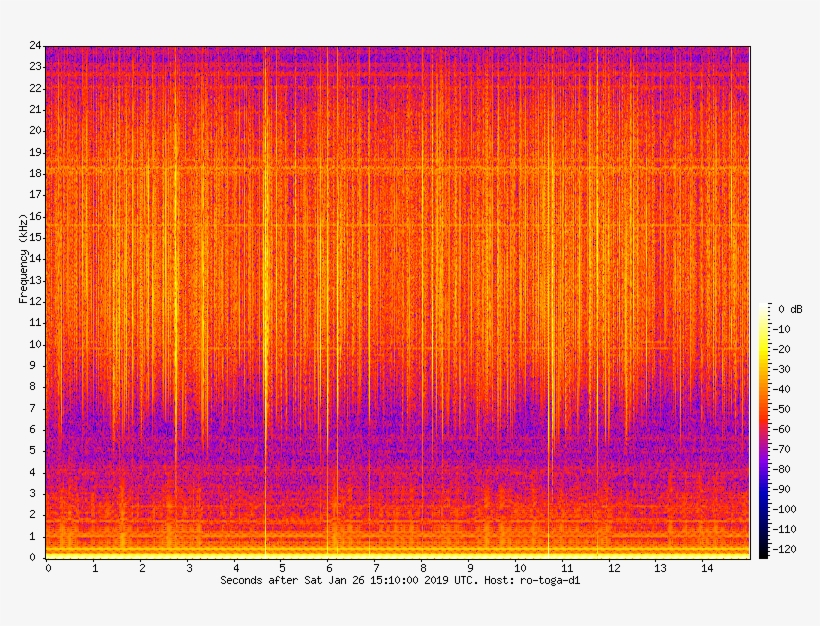Click the yellow top of the color bar
The height and width of the screenshot is (626, 820).
(763, 312)
